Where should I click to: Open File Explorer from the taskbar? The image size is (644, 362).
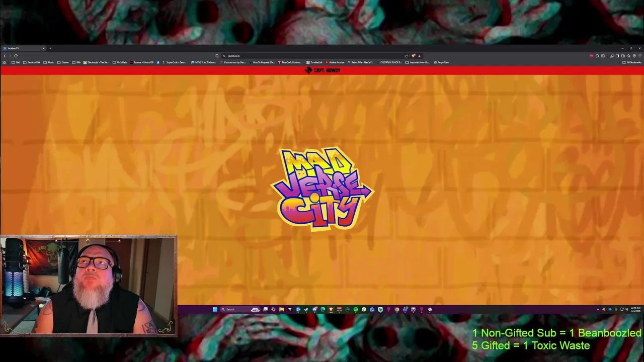click(282, 309)
